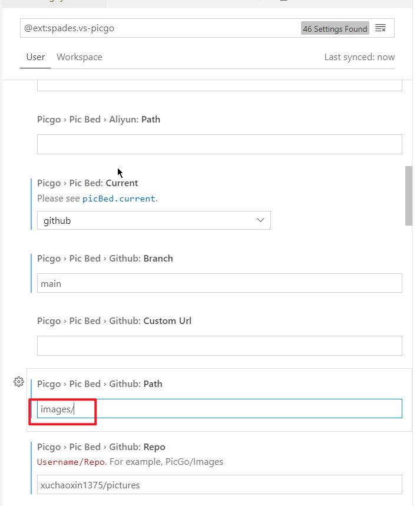Click the picBed.current link

click(x=119, y=199)
